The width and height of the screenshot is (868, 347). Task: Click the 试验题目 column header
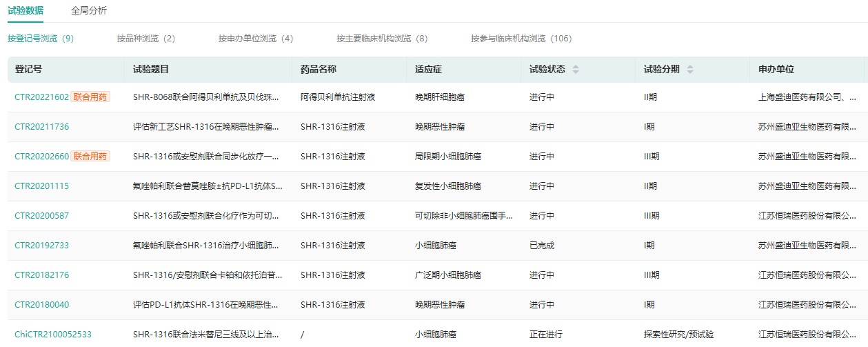pos(151,70)
